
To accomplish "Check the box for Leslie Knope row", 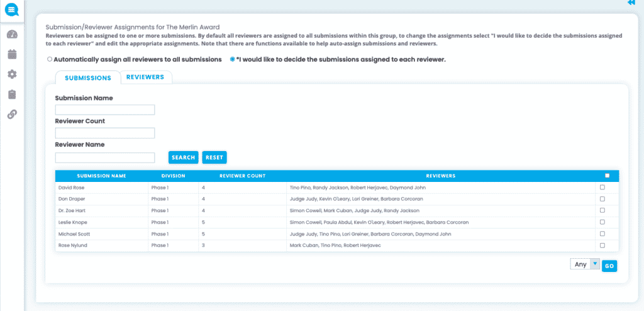I will point(602,222).
